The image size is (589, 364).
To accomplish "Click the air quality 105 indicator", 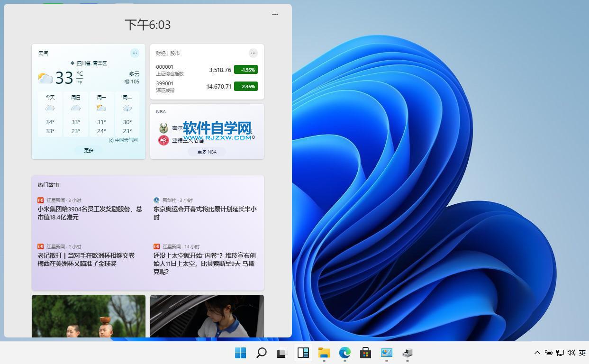I will [x=132, y=82].
